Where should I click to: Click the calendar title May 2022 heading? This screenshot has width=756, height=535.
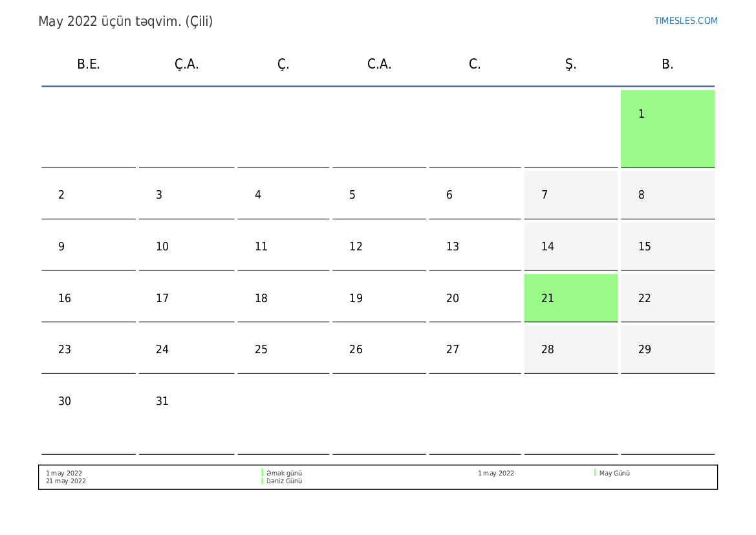125,21
